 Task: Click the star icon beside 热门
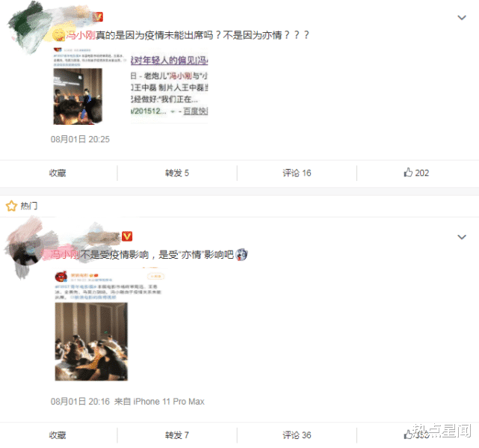[11, 206]
